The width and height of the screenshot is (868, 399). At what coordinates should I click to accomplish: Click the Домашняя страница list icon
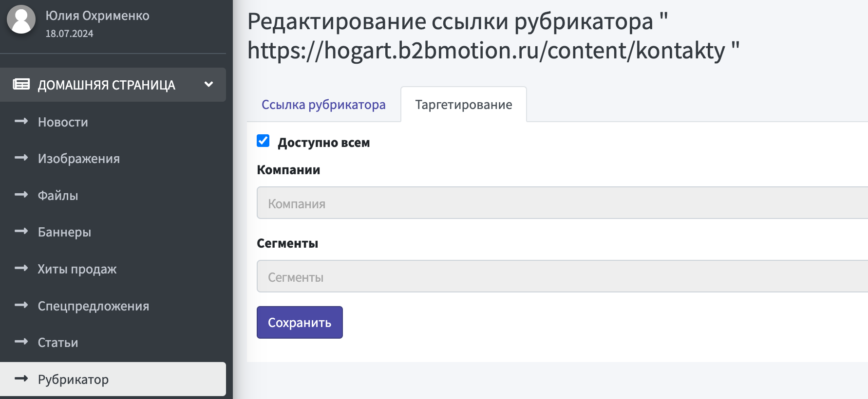pyautogui.click(x=21, y=84)
